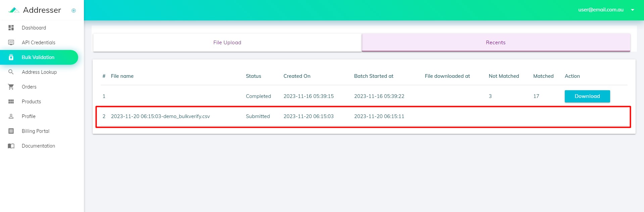Viewport: 644px width, 212px height.
Task: Click the Addresser logo icon
Action: pos(14,10)
